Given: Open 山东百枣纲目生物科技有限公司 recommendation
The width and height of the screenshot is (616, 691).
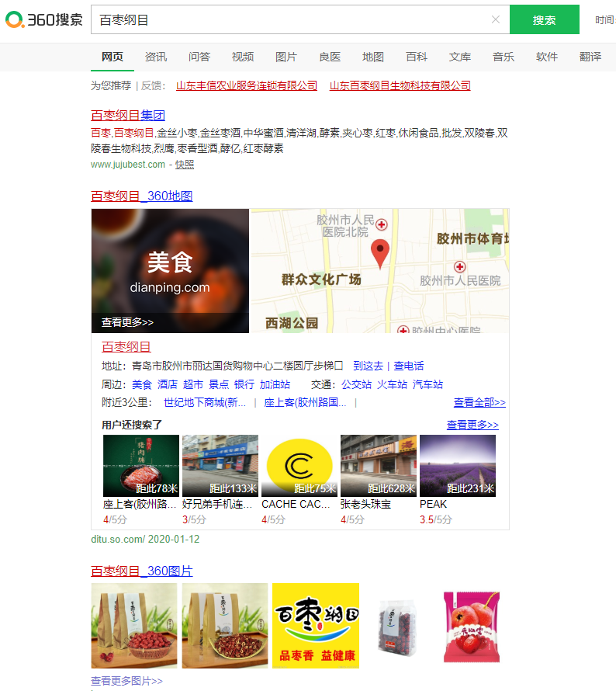Looking at the screenshot, I should click(x=400, y=85).
